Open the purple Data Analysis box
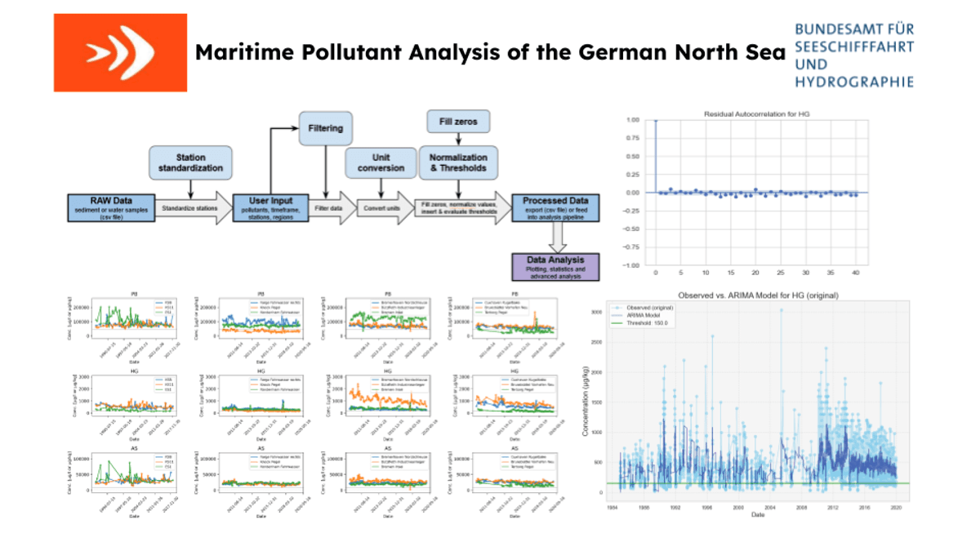The width and height of the screenshot is (980, 551). 555,266
